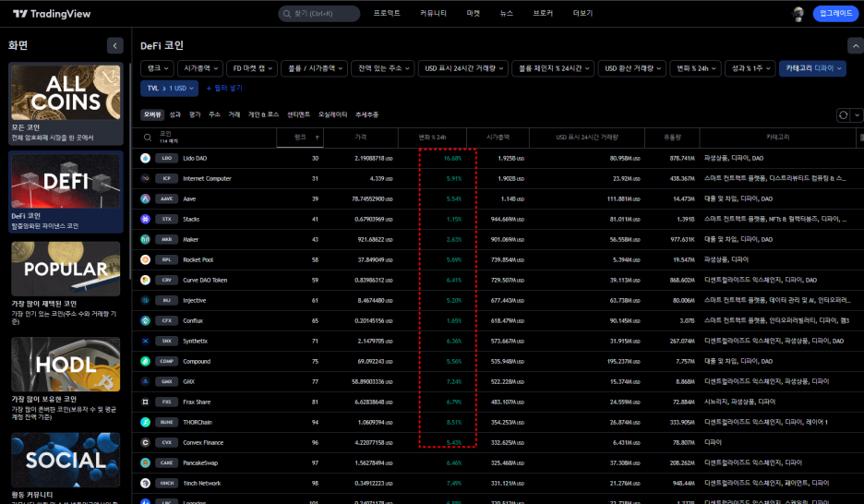Image resolution: width=864 pixels, height=504 pixels.
Task: Open the TVL 1 USD filter dropdown
Action: pyautogui.click(x=170, y=88)
